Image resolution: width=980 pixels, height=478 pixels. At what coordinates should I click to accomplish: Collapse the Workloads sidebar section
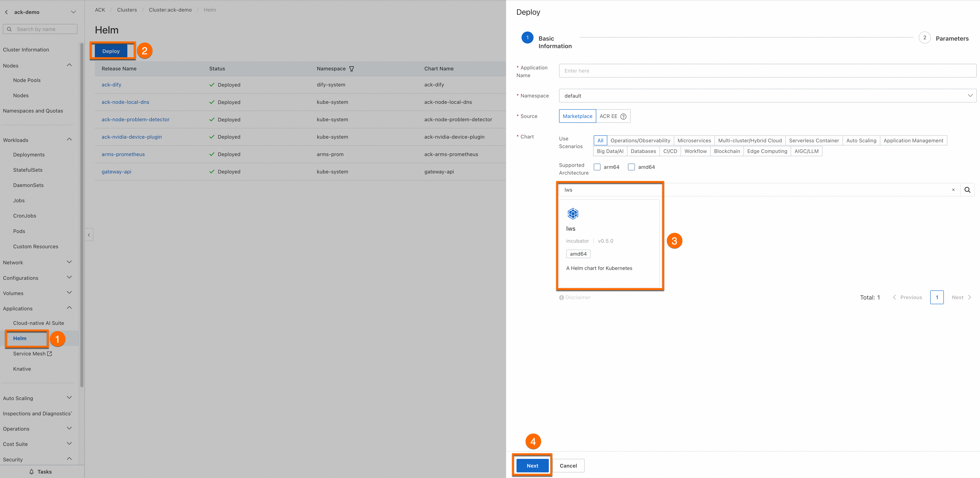pyautogui.click(x=69, y=140)
